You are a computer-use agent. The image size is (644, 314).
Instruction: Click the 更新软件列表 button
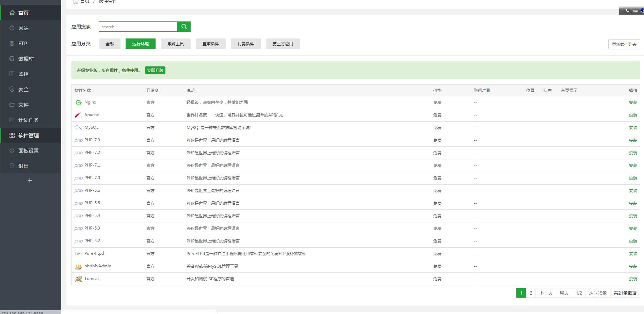pos(624,44)
